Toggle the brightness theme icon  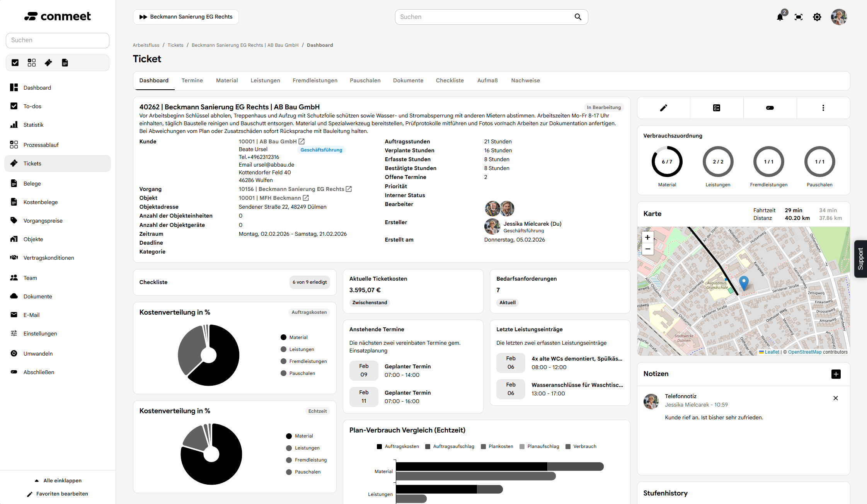pyautogui.click(x=817, y=17)
